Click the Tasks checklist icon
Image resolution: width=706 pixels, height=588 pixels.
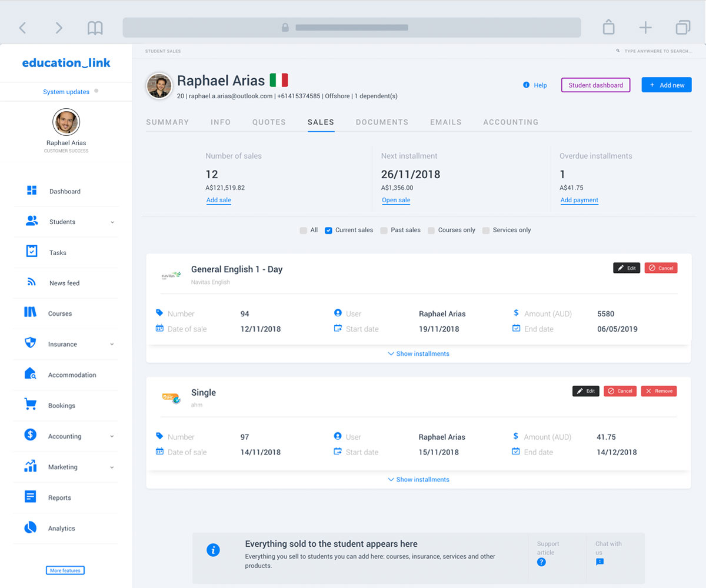[x=32, y=252]
